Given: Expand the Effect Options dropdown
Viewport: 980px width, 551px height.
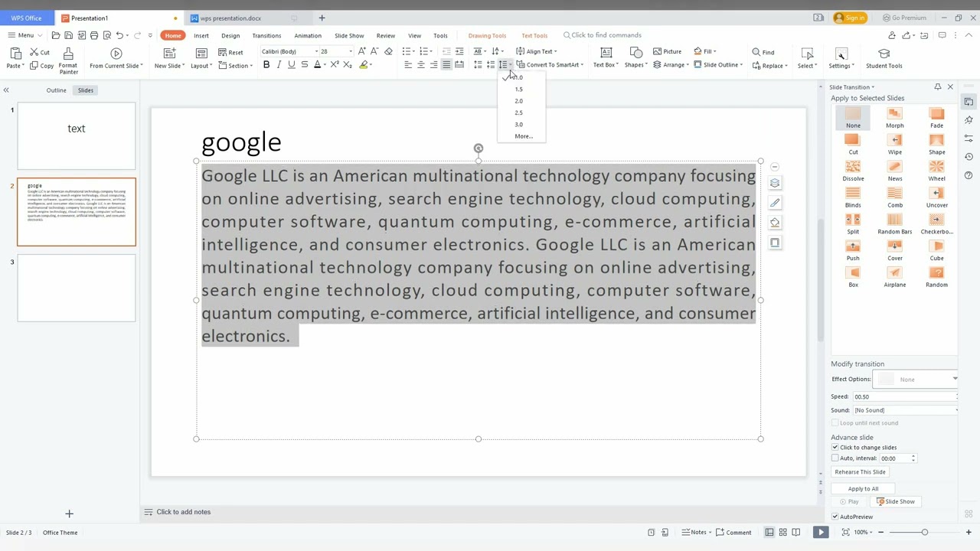Looking at the screenshot, I should pyautogui.click(x=954, y=380).
